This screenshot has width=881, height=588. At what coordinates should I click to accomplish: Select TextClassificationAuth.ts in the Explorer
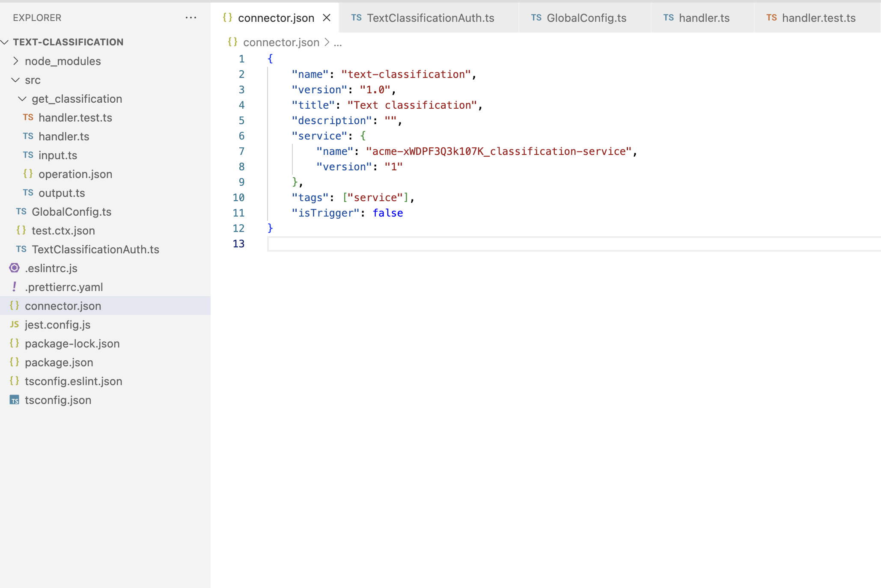point(95,249)
